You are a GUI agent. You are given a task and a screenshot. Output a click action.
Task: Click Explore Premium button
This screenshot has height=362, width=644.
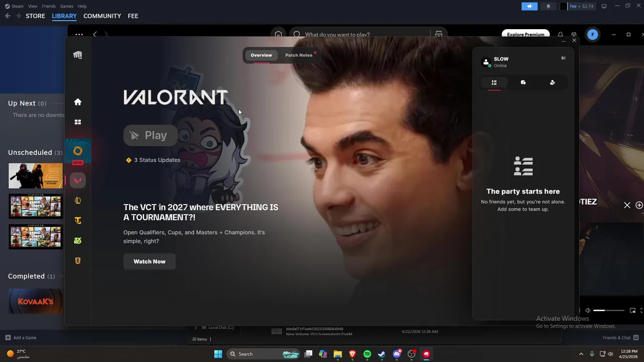pos(525,34)
